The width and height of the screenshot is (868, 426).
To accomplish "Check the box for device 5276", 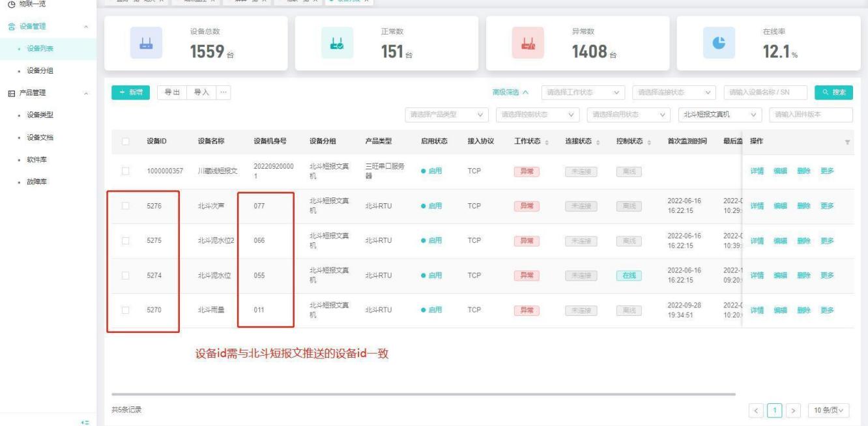I will point(125,206).
